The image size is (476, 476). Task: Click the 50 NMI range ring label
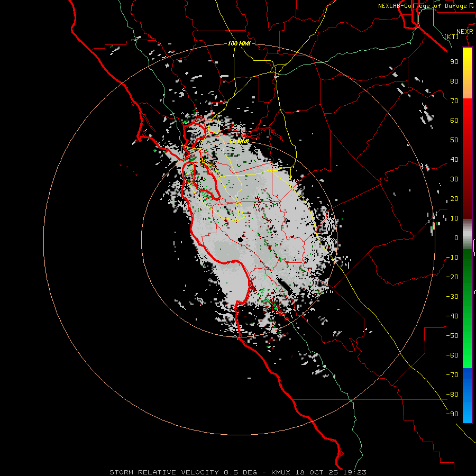coord(239,141)
